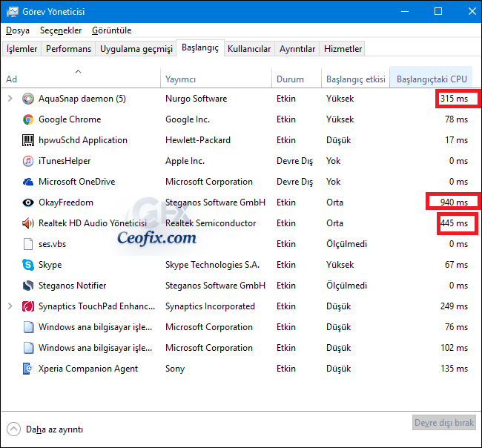
Task: Click Devre Dış status for Microsoft OneDrive
Action: pos(295,182)
